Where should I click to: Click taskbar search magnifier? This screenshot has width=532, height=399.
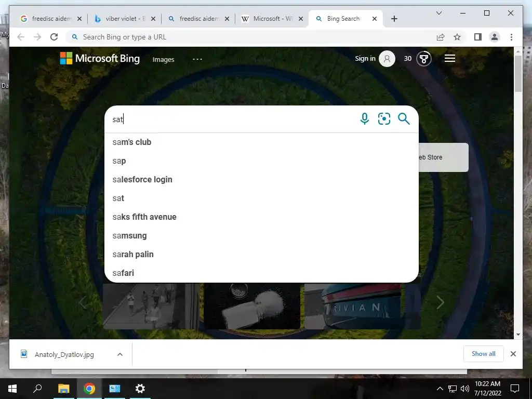[37, 388]
